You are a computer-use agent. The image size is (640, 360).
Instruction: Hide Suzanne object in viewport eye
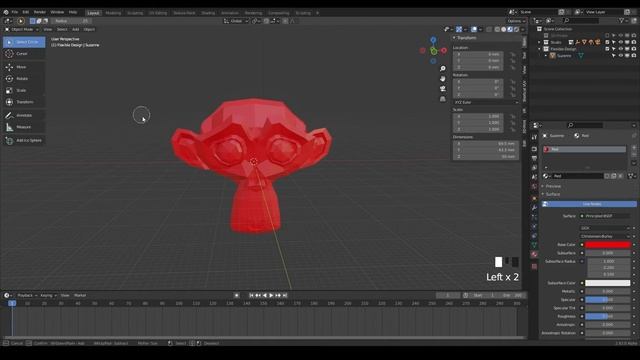[x=620, y=56]
